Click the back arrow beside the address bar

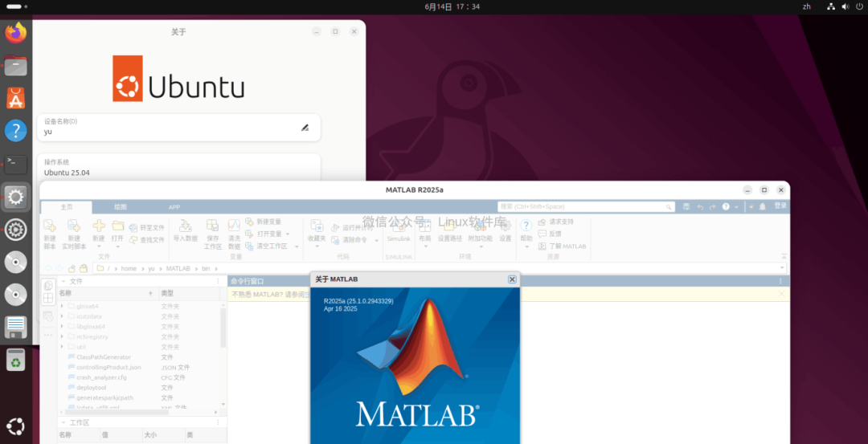[48, 269]
